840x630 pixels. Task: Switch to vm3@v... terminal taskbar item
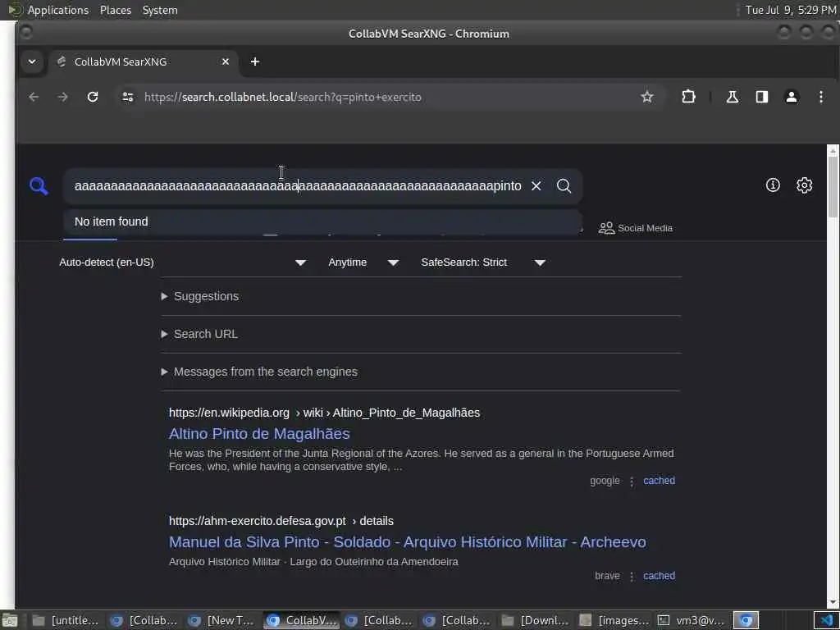tap(691, 620)
